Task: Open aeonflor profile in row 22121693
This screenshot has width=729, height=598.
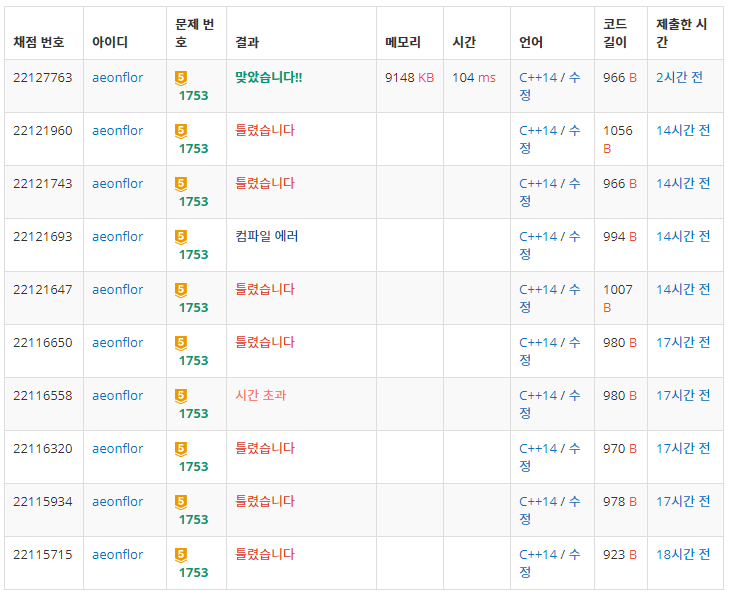Action: point(118,237)
